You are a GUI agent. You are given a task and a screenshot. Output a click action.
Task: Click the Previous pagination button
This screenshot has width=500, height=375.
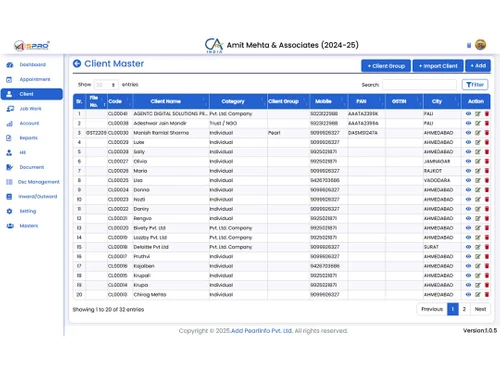pos(432,309)
